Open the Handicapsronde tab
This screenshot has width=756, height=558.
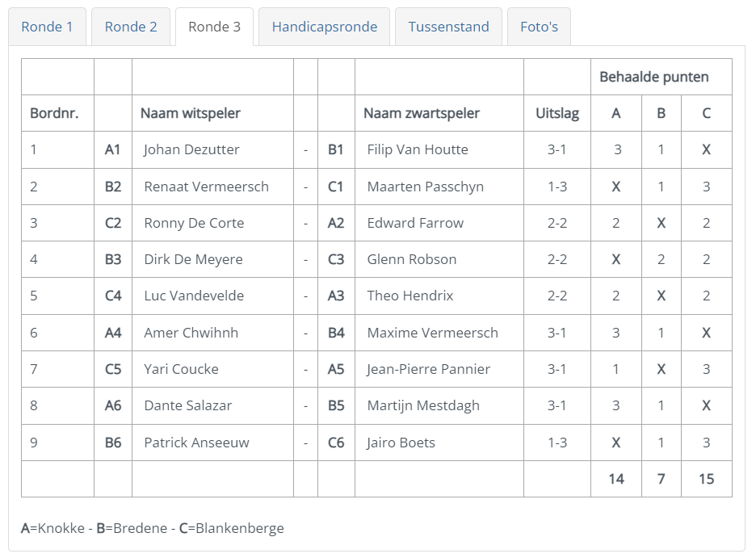coord(324,27)
